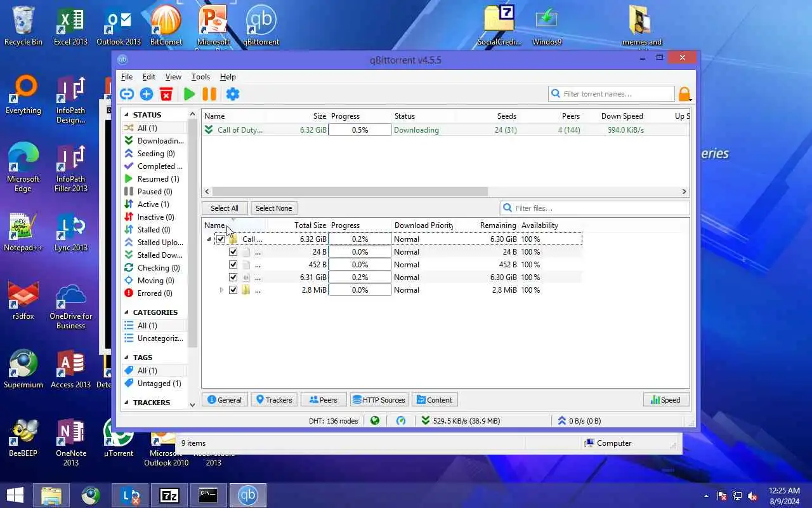Open the Help menu
The height and width of the screenshot is (508, 812).
228,77
